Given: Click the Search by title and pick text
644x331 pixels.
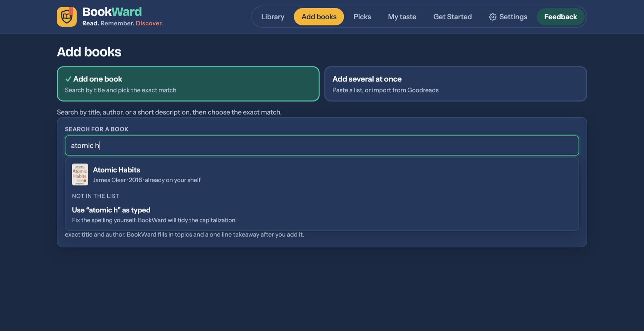Looking at the screenshot, I should click(121, 90).
